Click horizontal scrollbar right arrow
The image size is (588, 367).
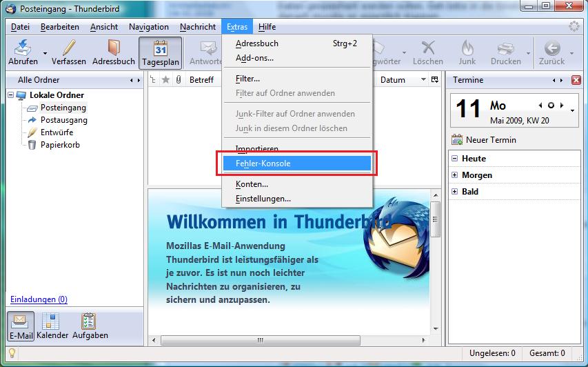pyautogui.click(x=424, y=340)
